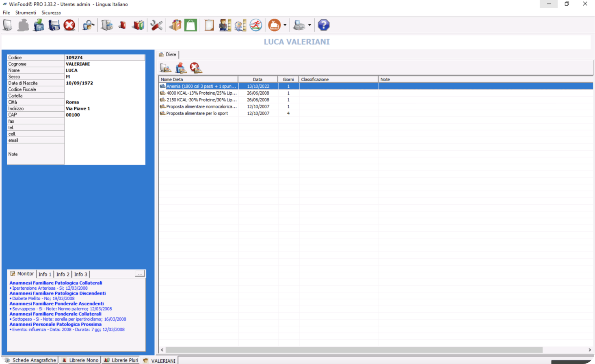Click right arrow of horizontal scrollbar
595x364 pixels.
click(590, 350)
